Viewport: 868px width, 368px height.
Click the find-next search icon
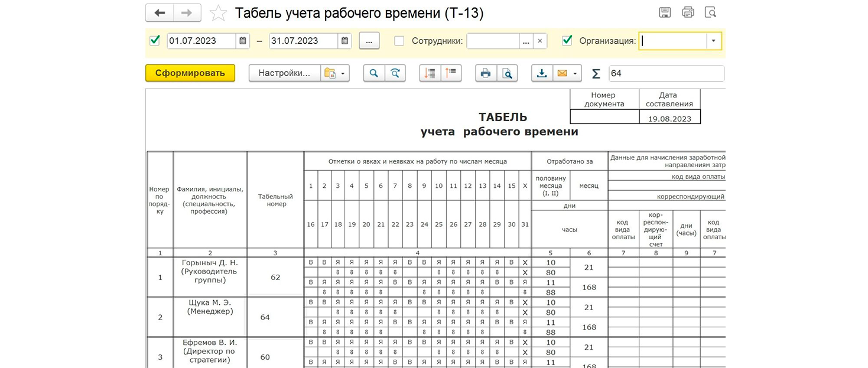(395, 73)
